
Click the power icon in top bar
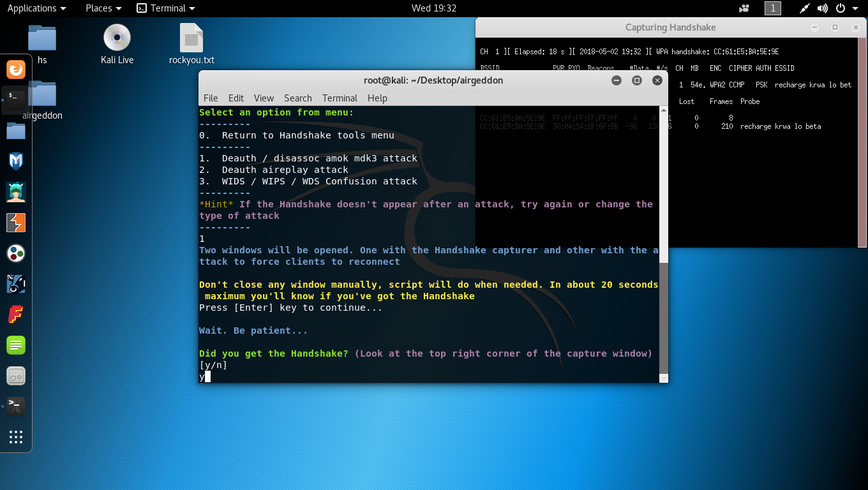840,8
